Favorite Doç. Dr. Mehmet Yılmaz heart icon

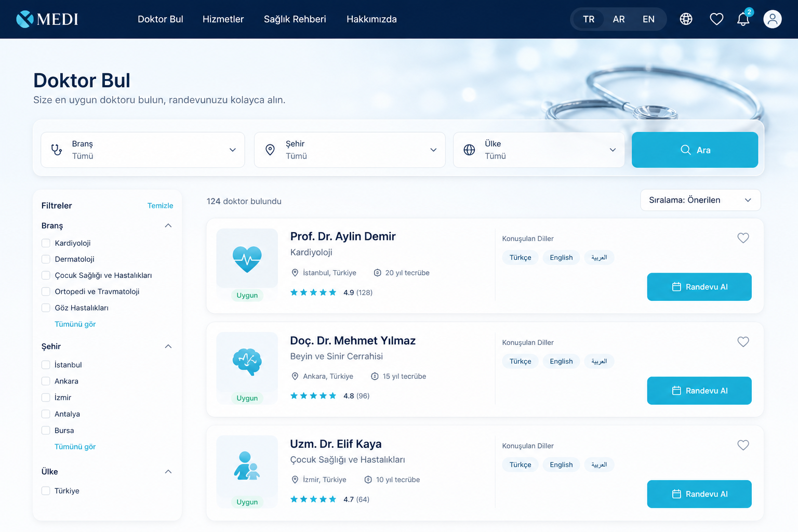(x=743, y=342)
